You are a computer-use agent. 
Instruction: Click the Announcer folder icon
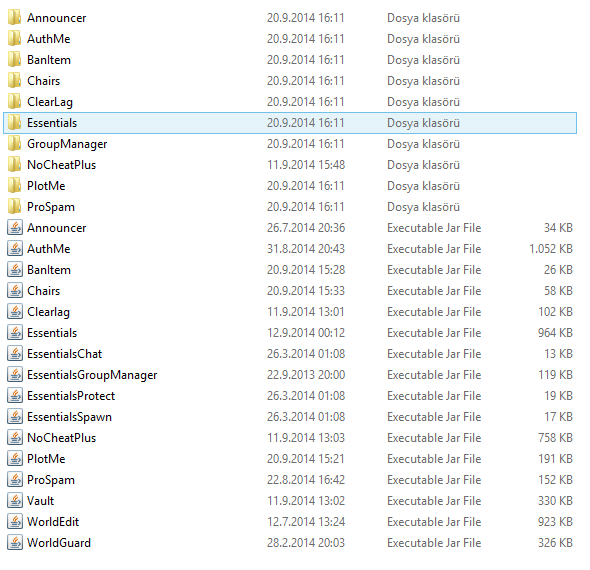(x=14, y=18)
